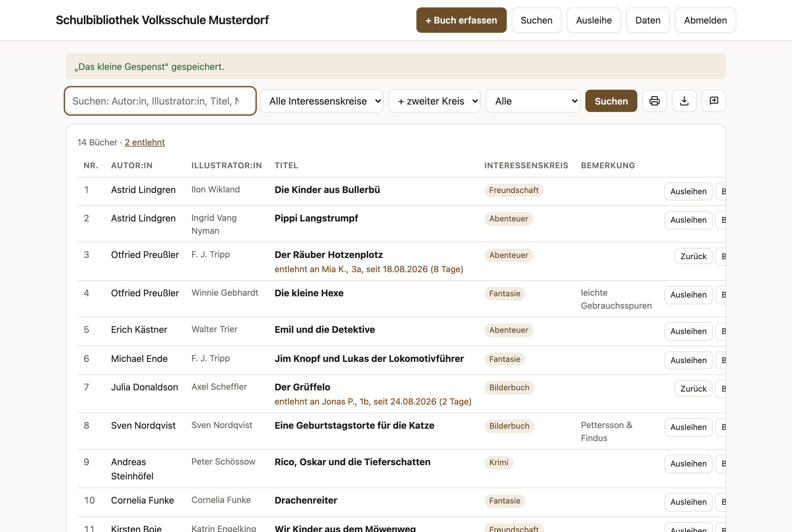The height and width of the screenshot is (532, 792).
Task: Click Ausleihen for Jim Knopf row
Action: 688,360
